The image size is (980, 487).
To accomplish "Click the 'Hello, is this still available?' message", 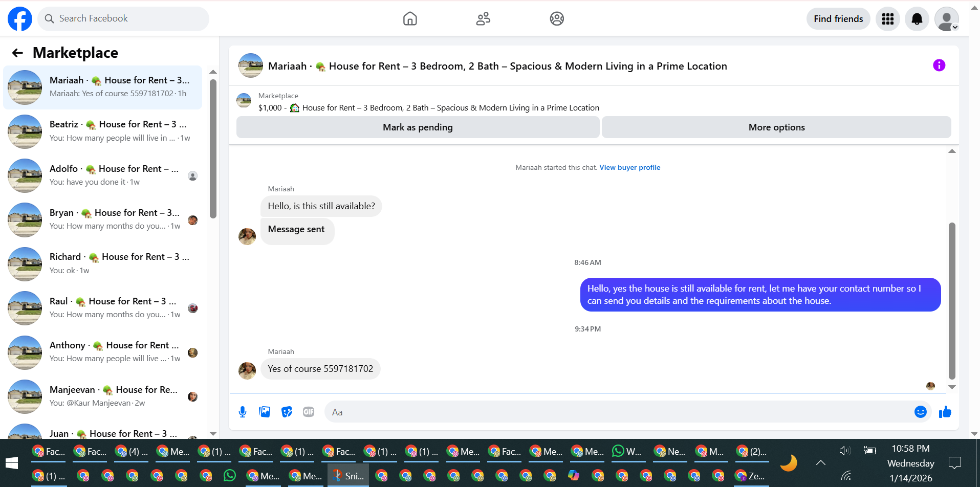I will click(x=321, y=206).
